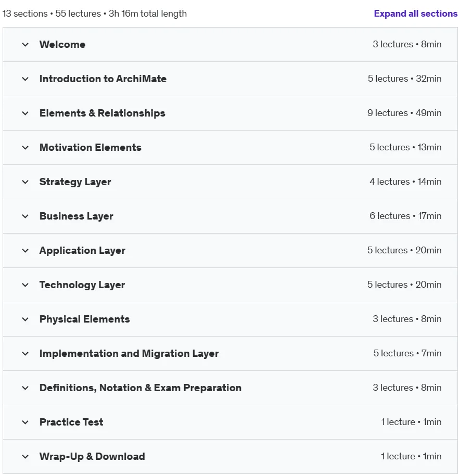Expand Introduction to ArchiMate chevron
This screenshot has height=476, width=460.
tap(25, 79)
